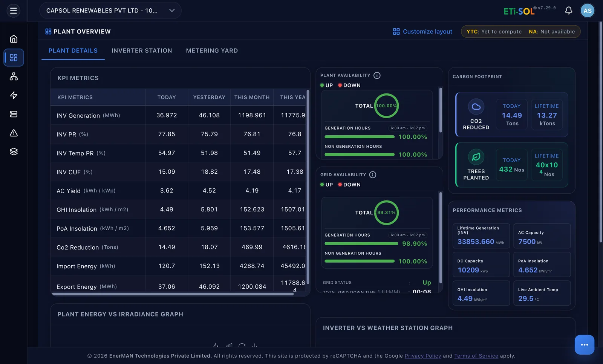Click the YESTERDAY column header
603x364 pixels.
tap(209, 97)
